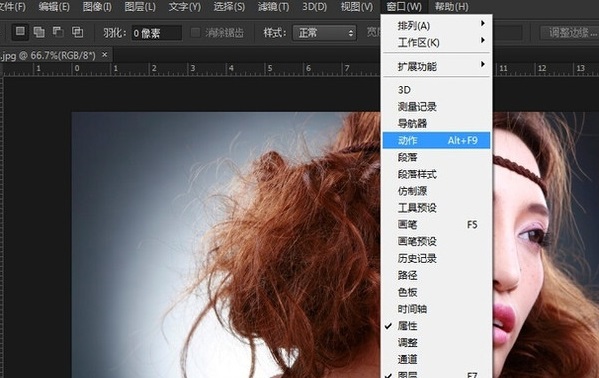Choose 通道 from the menu
Image resolution: width=599 pixels, height=378 pixels.
[436, 359]
